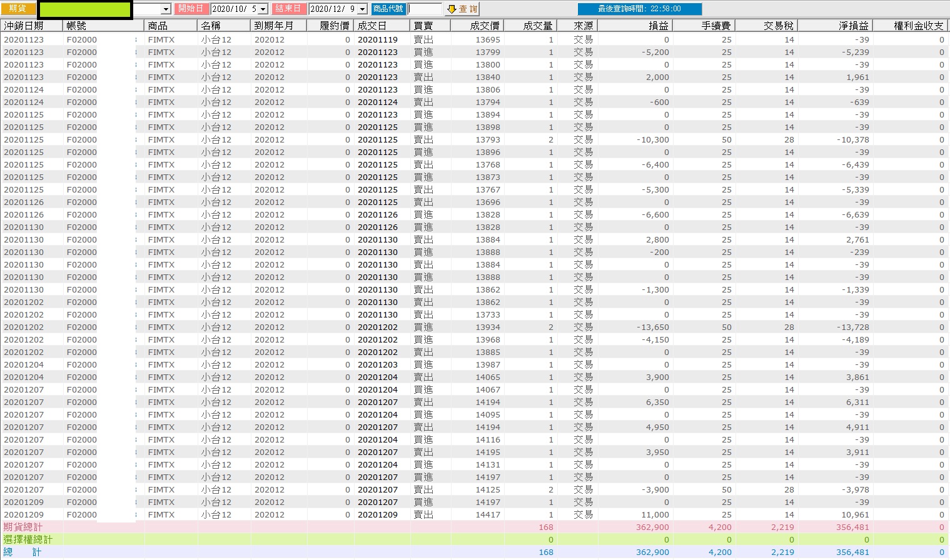Sort by the 帳號 column header
The image size is (950, 560).
103,26
